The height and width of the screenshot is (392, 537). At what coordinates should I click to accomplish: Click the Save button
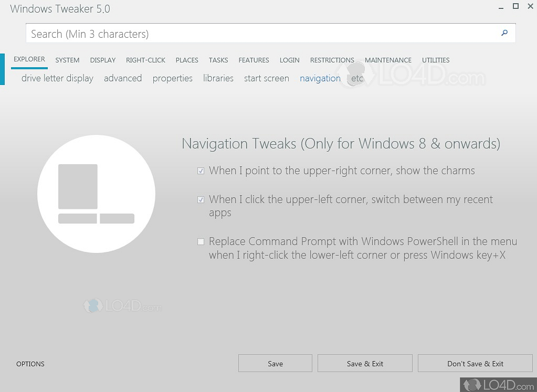pyautogui.click(x=275, y=363)
